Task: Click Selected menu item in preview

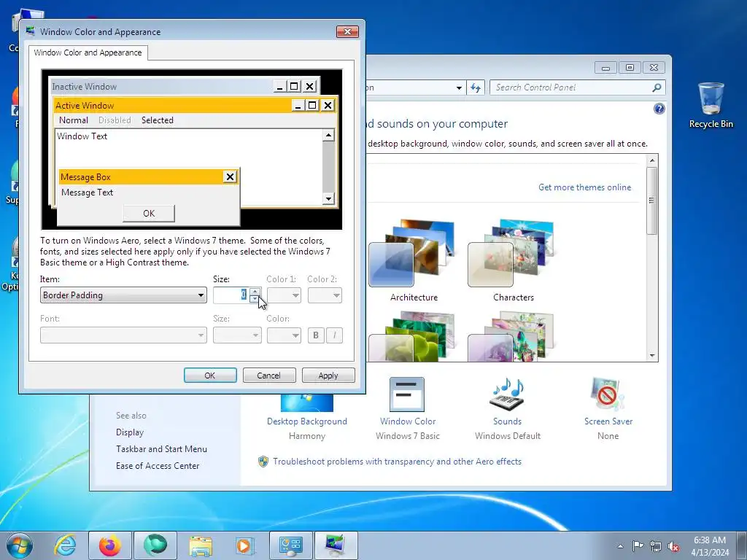Action: coord(158,120)
